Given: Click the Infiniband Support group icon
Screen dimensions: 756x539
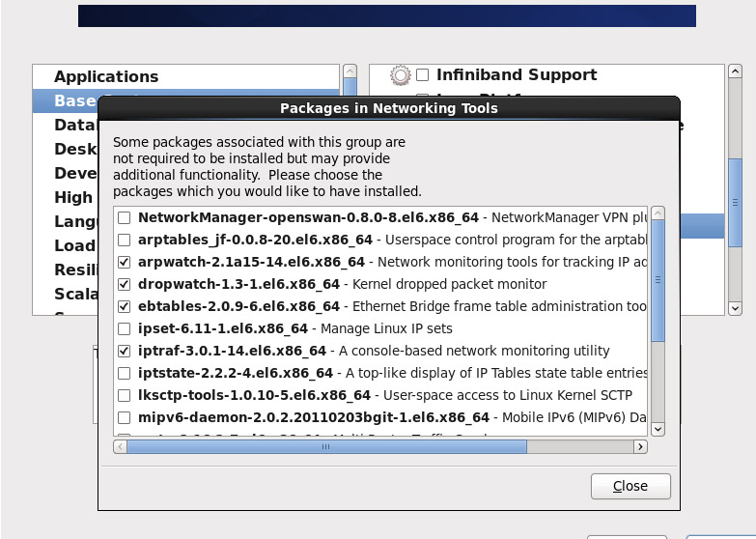Looking at the screenshot, I should pyautogui.click(x=400, y=75).
